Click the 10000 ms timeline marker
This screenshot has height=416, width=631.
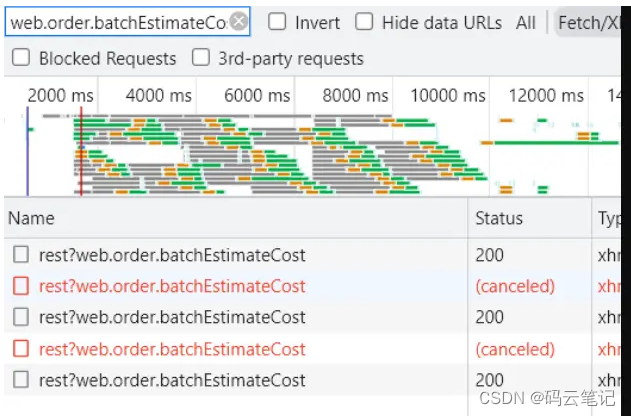[x=448, y=96]
